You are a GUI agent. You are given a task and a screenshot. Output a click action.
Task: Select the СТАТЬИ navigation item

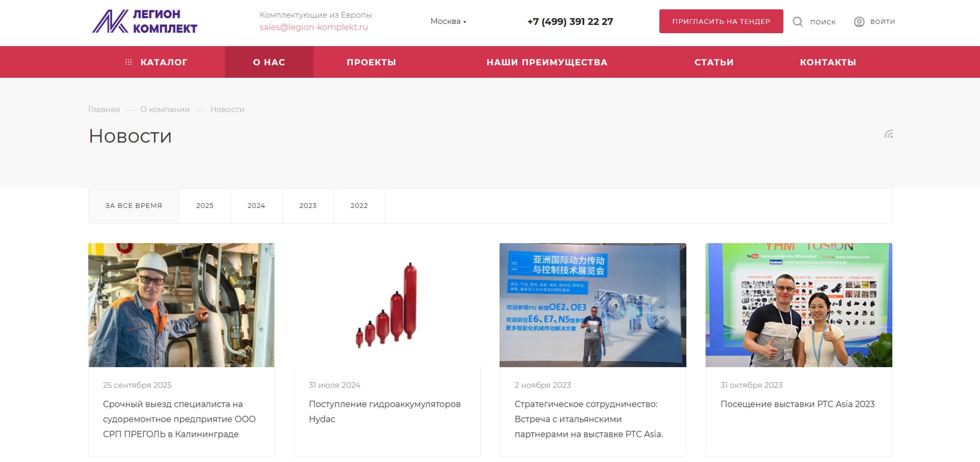point(714,62)
